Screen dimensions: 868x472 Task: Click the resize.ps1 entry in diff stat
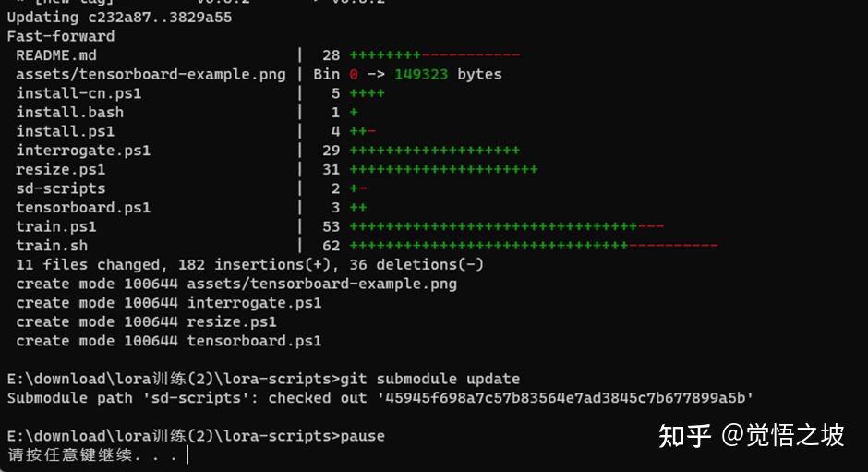(60, 170)
